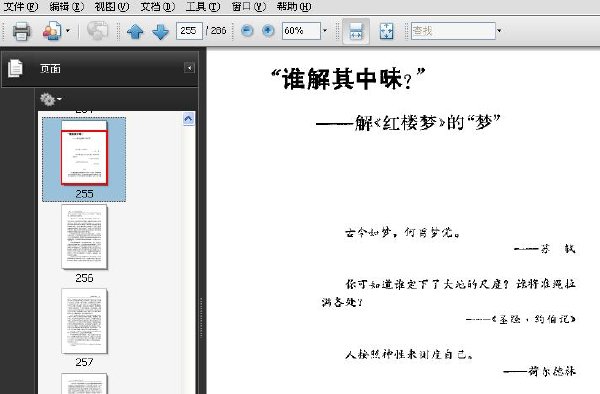Open the search options dropdown arrow

[x=499, y=31]
